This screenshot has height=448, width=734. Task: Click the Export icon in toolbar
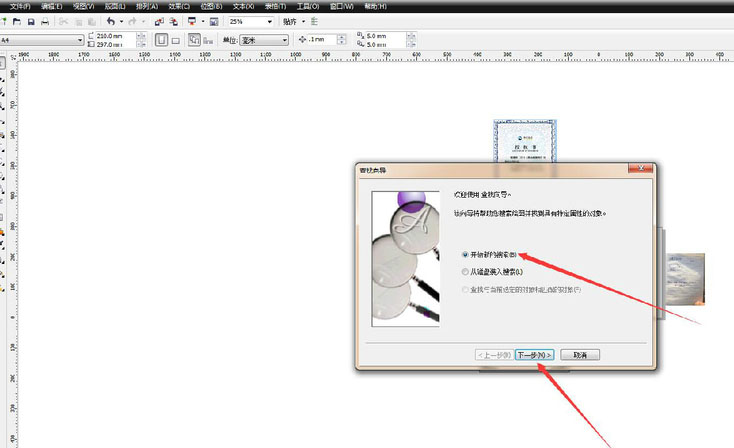click(174, 22)
